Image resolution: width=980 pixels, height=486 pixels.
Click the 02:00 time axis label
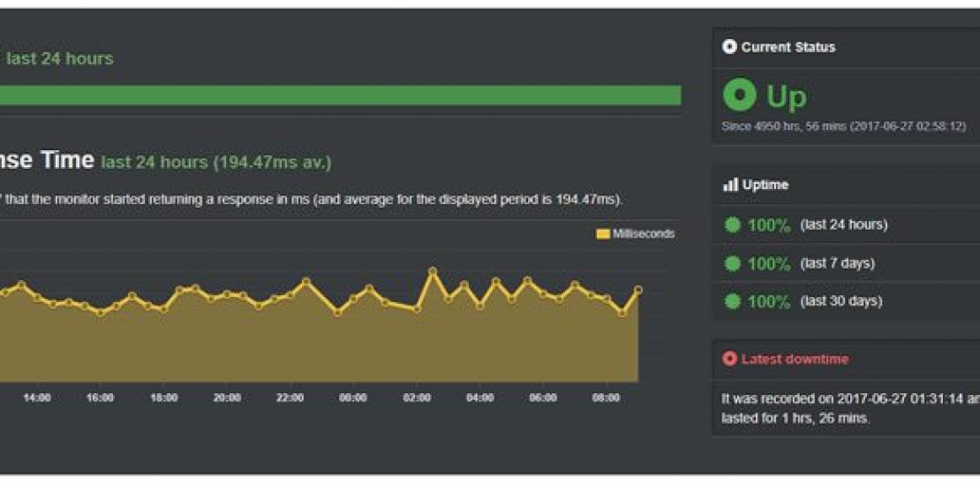point(417,399)
